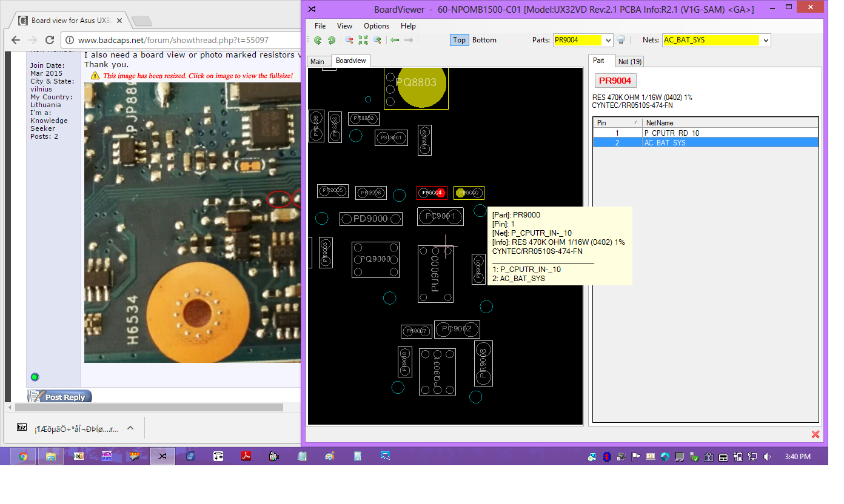This screenshot has width=844, height=504.
Task: Switch to the Net (19) tab
Action: (630, 62)
